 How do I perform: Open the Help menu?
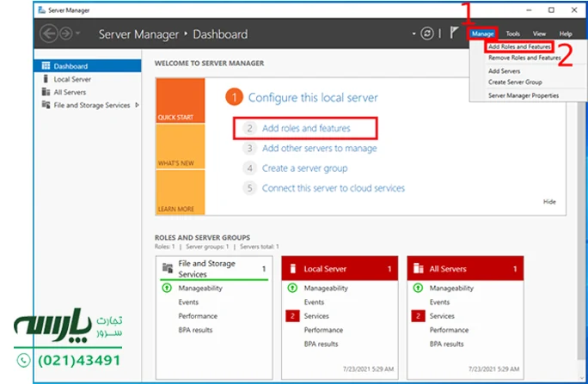[x=566, y=34]
